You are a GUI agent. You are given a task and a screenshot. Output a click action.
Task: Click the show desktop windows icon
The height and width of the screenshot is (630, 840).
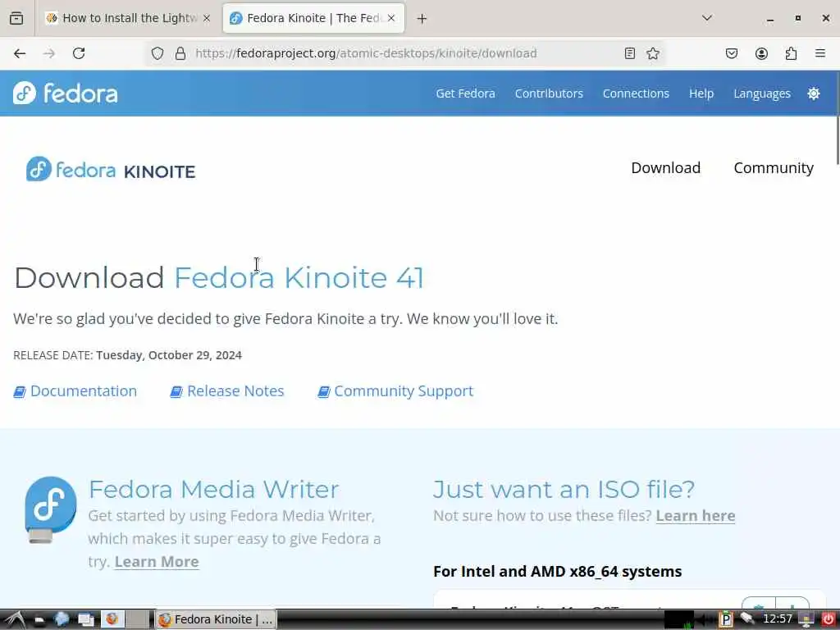coord(85,620)
